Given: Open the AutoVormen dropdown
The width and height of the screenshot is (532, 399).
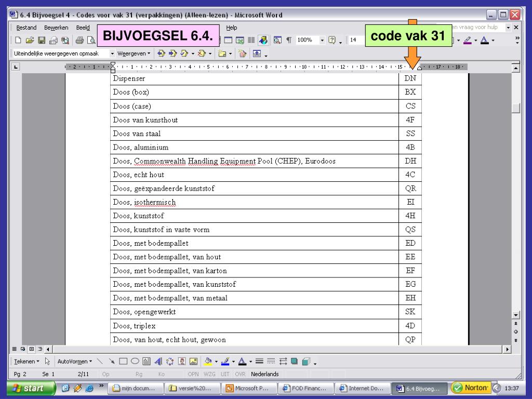Looking at the screenshot, I should point(75,362).
